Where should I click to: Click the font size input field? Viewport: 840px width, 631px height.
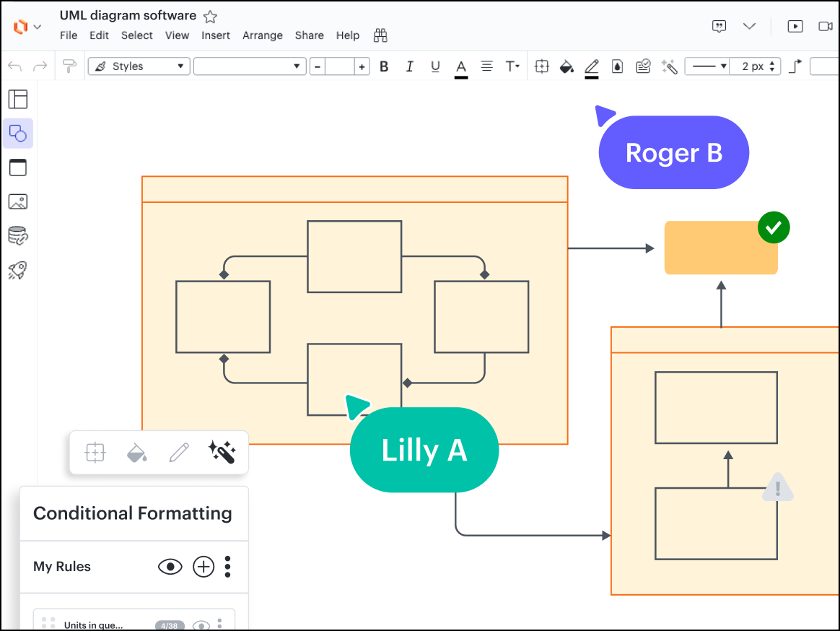pos(340,66)
